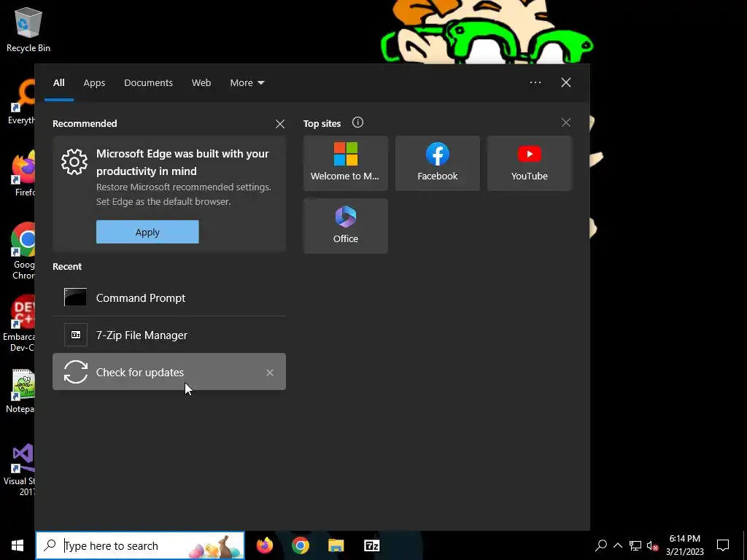The image size is (747, 560).
Task: Open the Recycle Bin desktop icon
Action: (28, 29)
